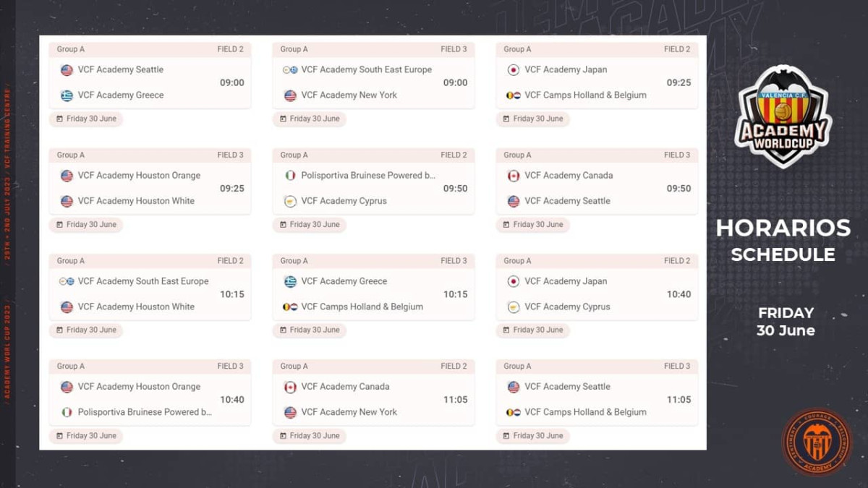Click the USA flag beside VCF Academy New York at 11:05

point(290,413)
